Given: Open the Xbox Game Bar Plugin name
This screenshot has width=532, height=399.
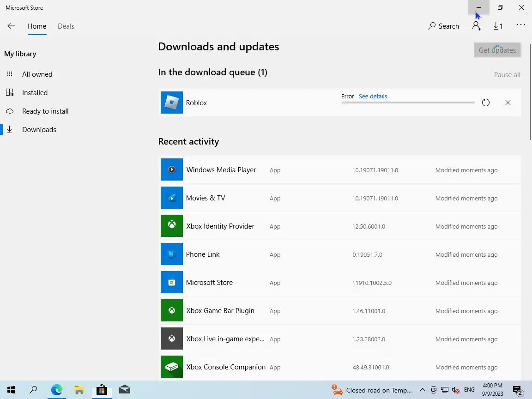Looking at the screenshot, I should [x=220, y=311].
